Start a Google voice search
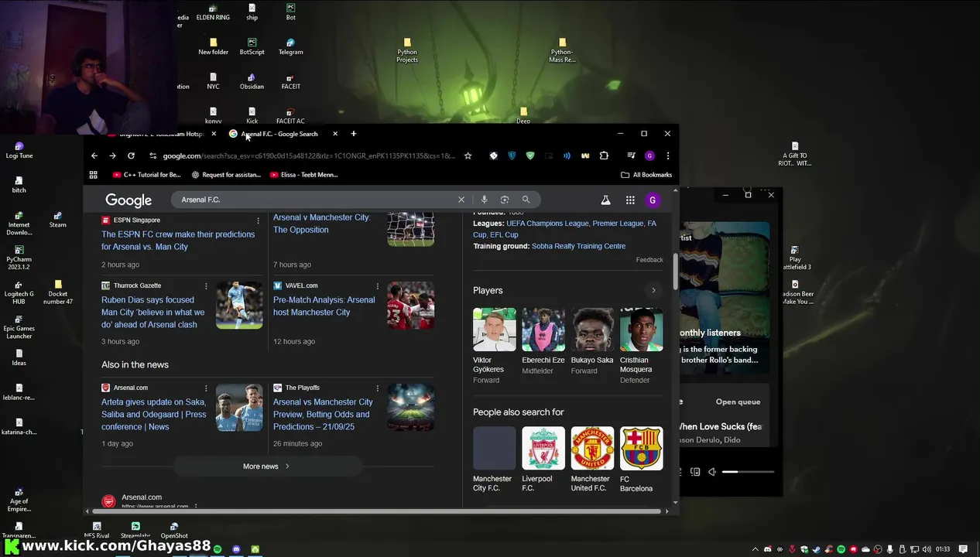This screenshot has height=557, width=980. pos(484,200)
